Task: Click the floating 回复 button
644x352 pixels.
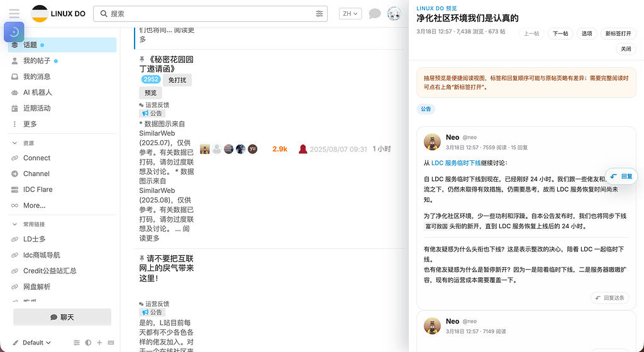Action: 621,177
